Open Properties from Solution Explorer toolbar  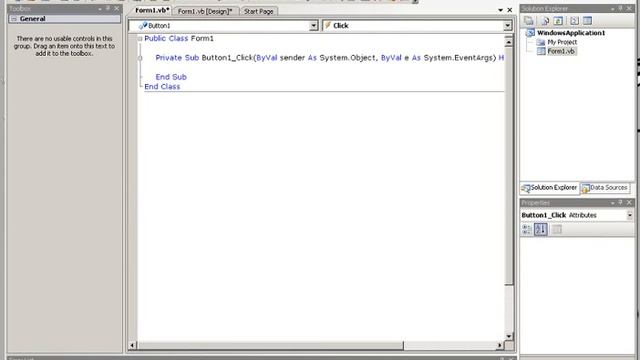pos(529,21)
